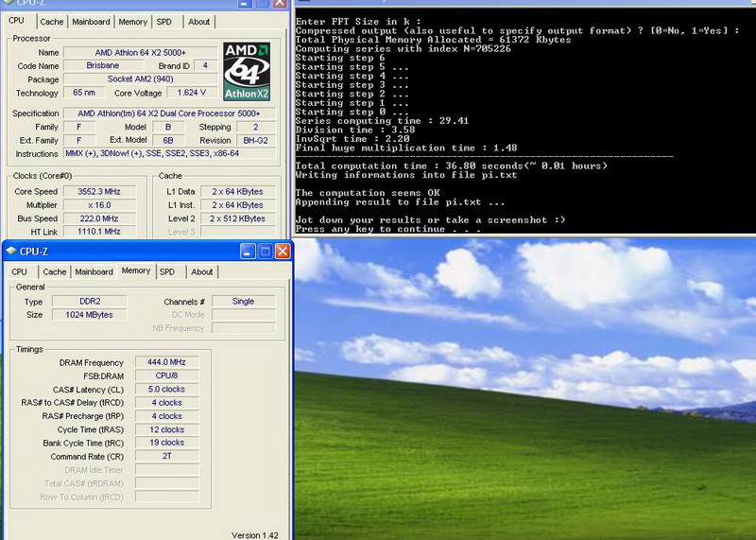Click the total computation time line in console
The height and width of the screenshot is (540, 756).
pyautogui.click(x=452, y=165)
